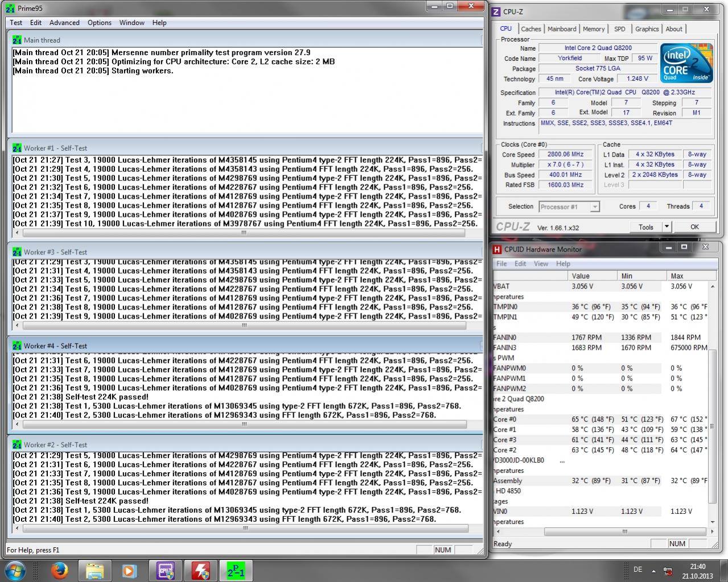Click the Intel Core 2 Quad logo
This screenshot has width=728, height=582.
click(x=686, y=63)
